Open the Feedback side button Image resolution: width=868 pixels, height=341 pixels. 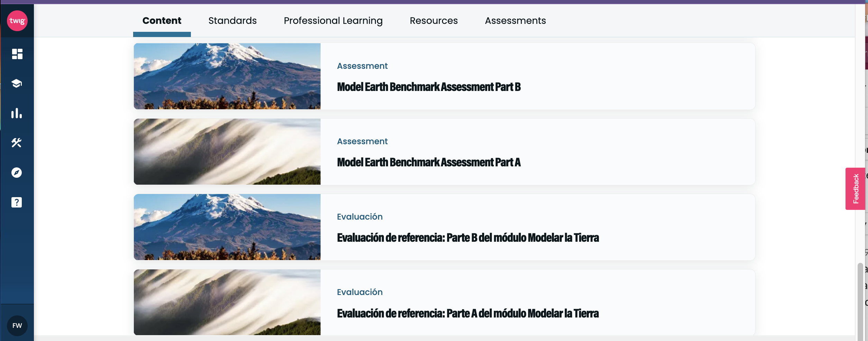(856, 188)
